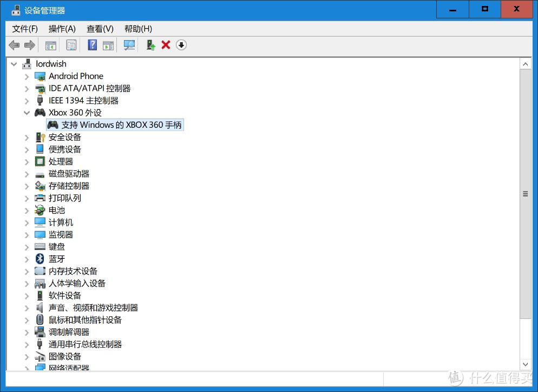The height and width of the screenshot is (392, 538).
Task: Click the red X uninstall device icon
Action: pos(166,45)
